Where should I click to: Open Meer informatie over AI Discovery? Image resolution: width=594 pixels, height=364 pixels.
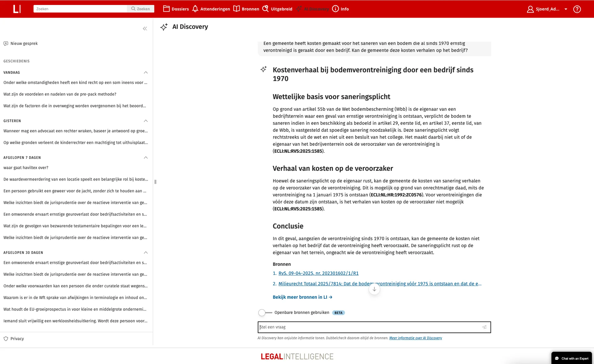point(415,338)
